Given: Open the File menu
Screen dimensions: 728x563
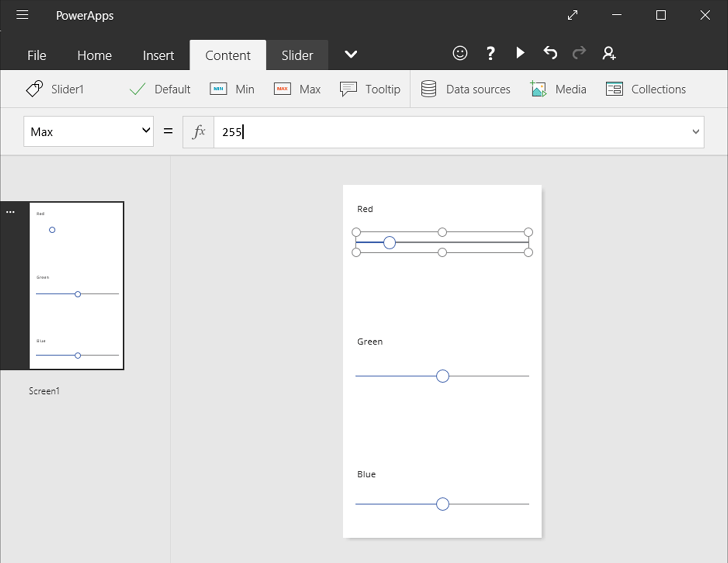Looking at the screenshot, I should 36,55.
